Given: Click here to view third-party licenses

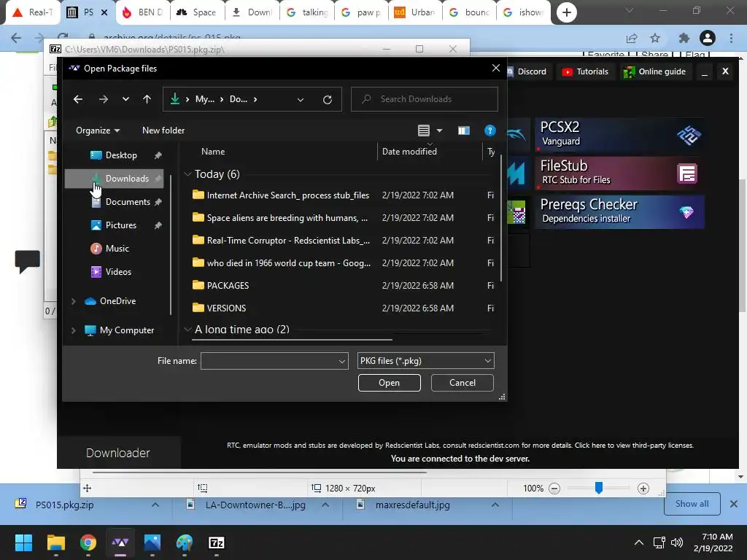Looking at the screenshot, I should pyautogui.click(x=634, y=446).
